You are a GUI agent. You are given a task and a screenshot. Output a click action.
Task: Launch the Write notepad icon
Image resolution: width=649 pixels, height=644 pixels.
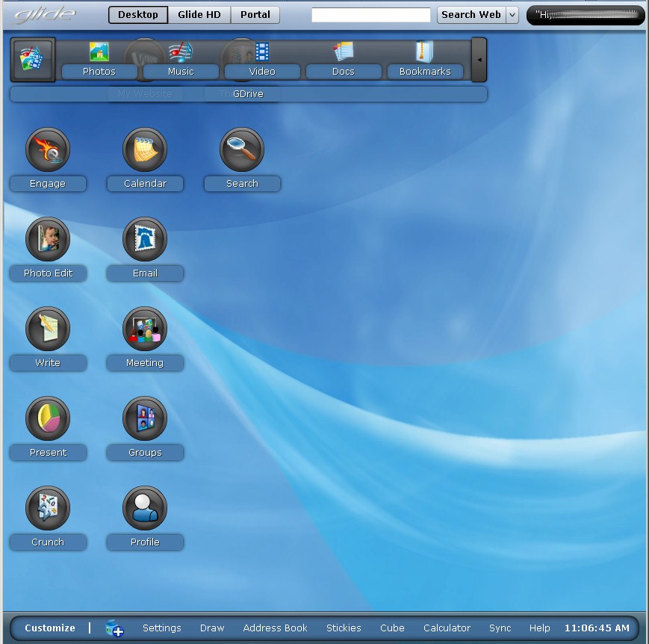pos(48,329)
